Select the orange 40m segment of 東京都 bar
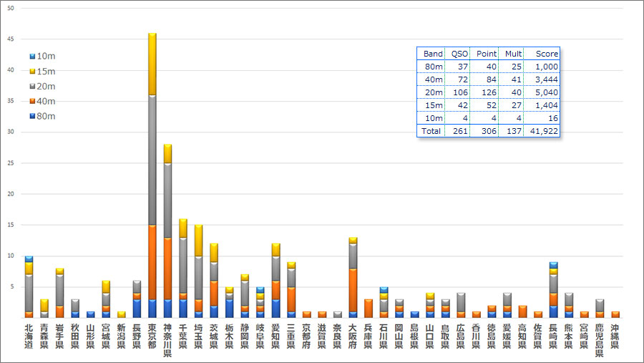Viewport: 644px width, 363px height. click(x=152, y=262)
